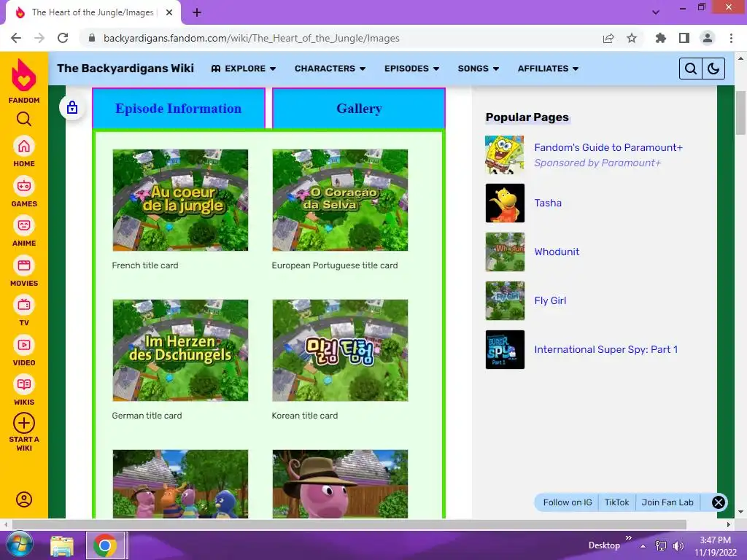Open wiki search in top navigation
Screen dimensions: 747x560
(690, 69)
